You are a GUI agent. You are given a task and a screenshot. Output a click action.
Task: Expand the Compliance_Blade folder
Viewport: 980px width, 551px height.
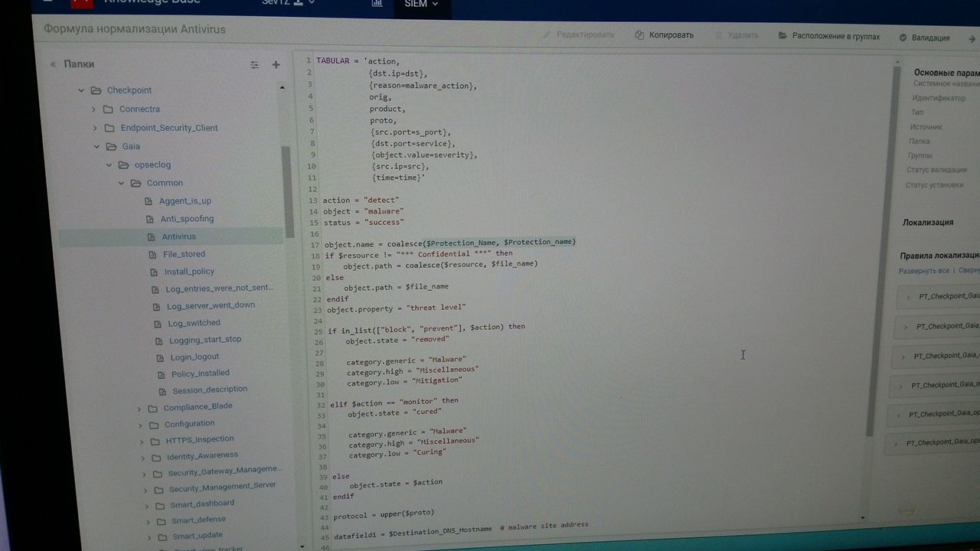click(139, 409)
